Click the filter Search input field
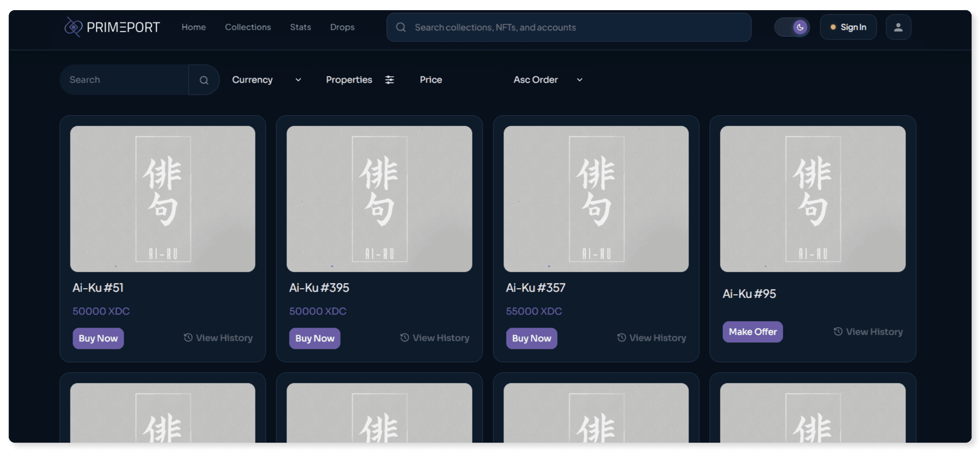The height and width of the screenshot is (453, 980). [124, 80]
